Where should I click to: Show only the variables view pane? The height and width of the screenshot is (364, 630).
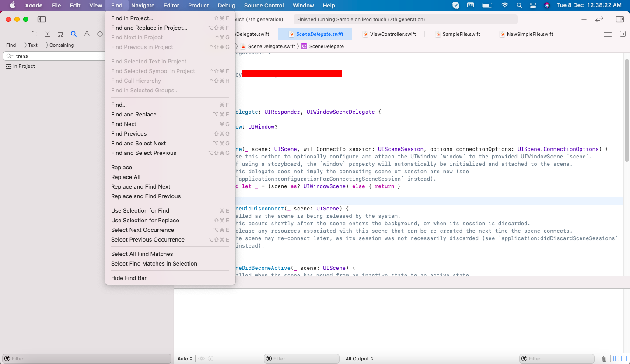click(x=616, y=359)
